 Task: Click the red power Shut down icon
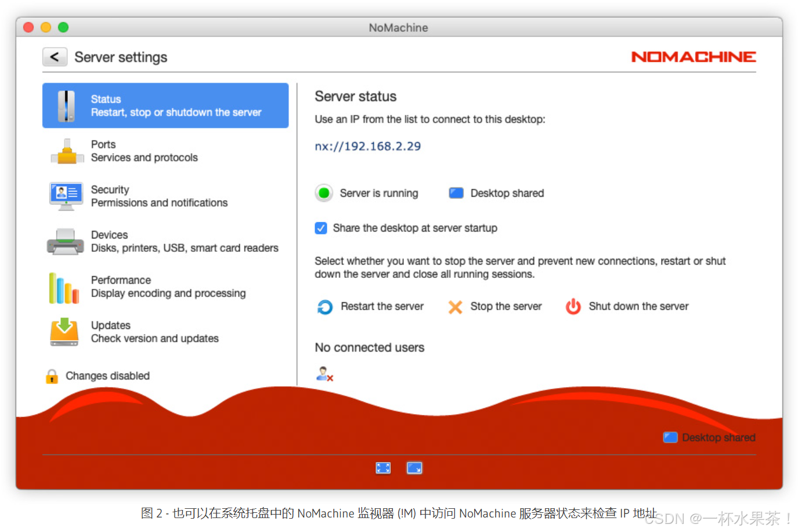click(x=573, y=306)
